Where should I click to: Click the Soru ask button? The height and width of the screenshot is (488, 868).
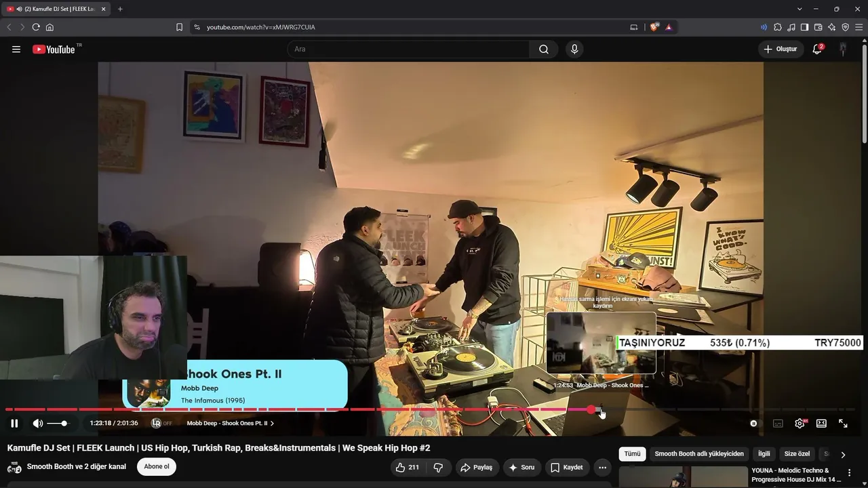pos(521,468)
